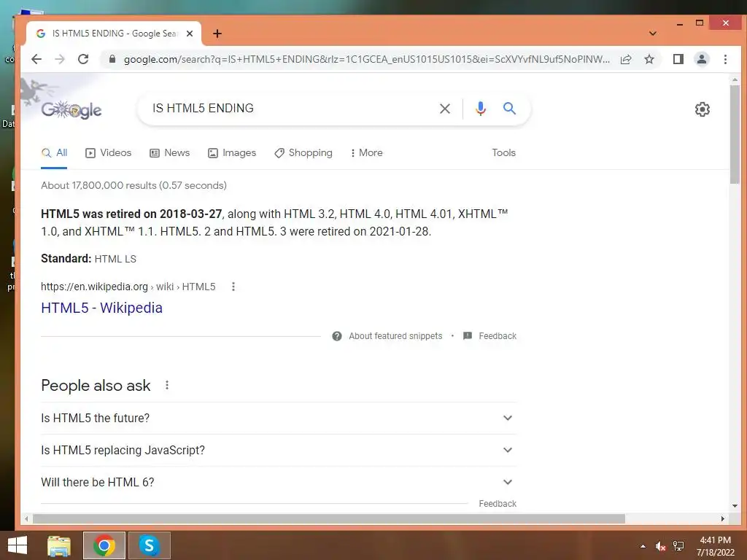Screen dimensions: 747x560
Task: Open Skype from the taskbar
Action: (149, 545)
